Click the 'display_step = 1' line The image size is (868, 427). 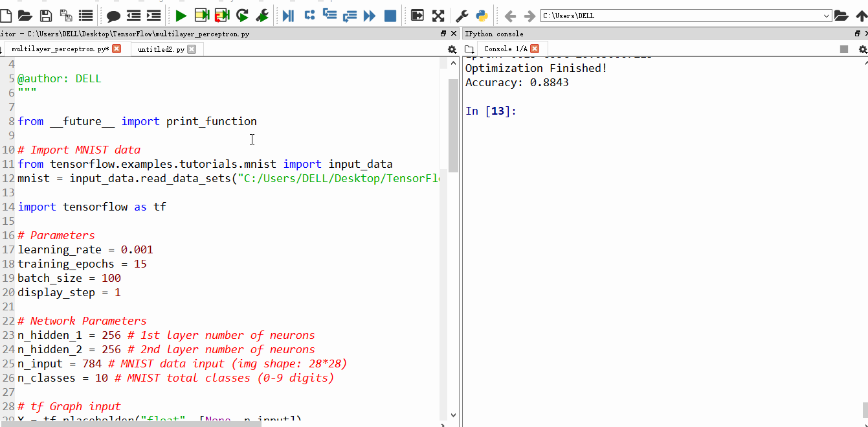pyautogui.click(x=69, y=292)
